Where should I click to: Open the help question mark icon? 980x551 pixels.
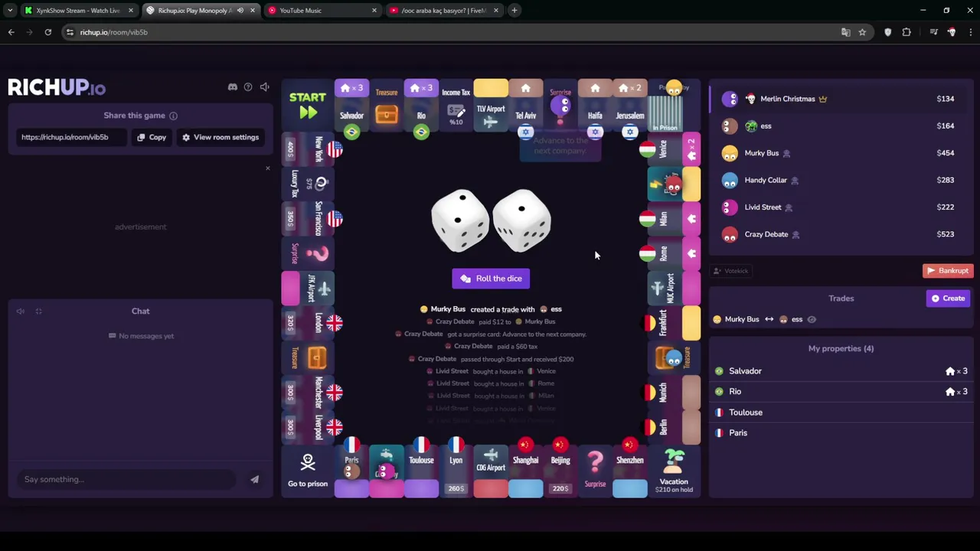248,87
